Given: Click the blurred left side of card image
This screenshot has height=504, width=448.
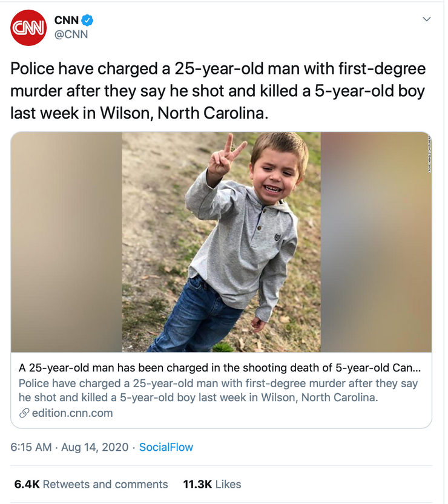Looking at the screenshot, I should (x=67, y=242).
